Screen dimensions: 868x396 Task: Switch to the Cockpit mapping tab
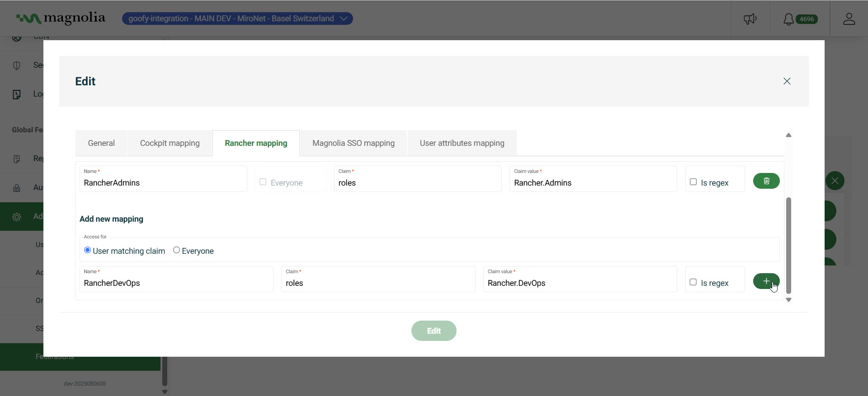pos(170,143)
